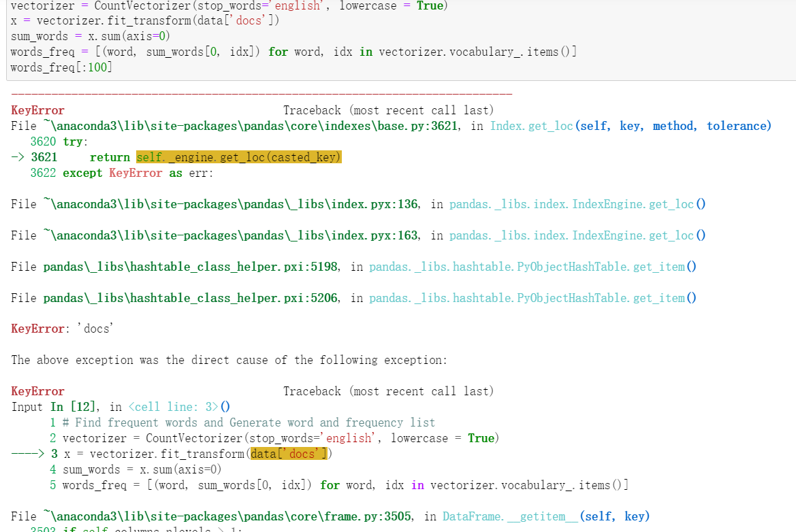Click the cell line: 3 link
The image size is (796, 532).
tap(172, 406)
